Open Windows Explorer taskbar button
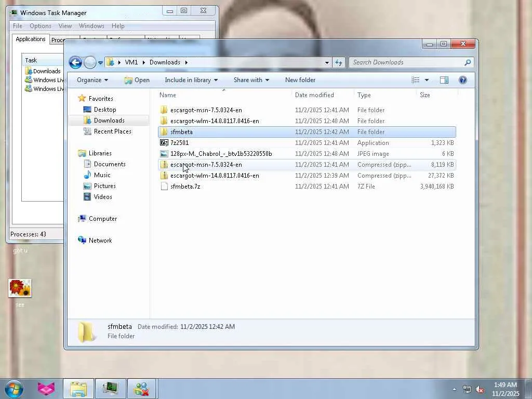Viewport: 532px width, 399px height. [78, 389]
